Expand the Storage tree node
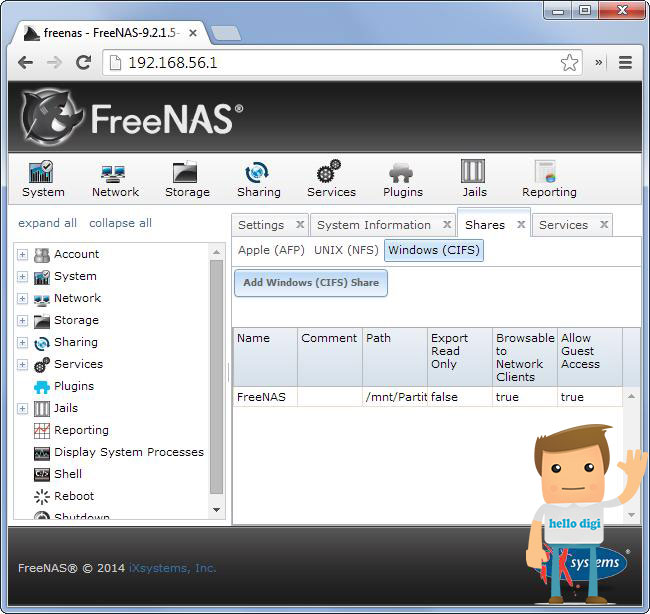This screenshot has width=650, height=614. [x=22, y=320]
